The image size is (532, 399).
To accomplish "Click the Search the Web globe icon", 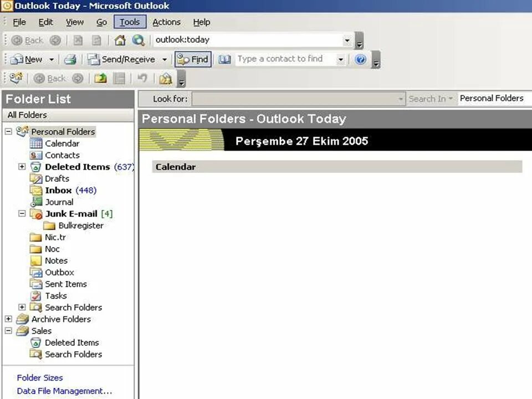I will coord(138,40).
